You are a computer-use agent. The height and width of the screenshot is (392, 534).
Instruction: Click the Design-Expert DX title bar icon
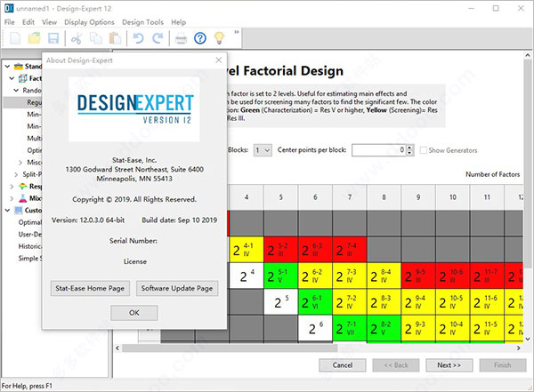9,9
